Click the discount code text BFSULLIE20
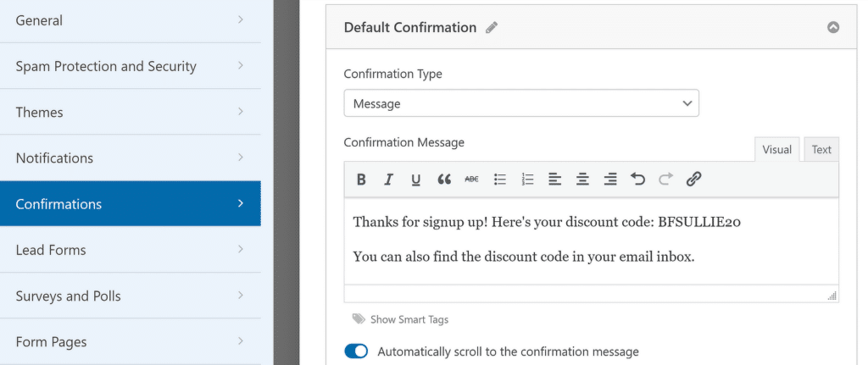This screenshot has height=365, width=868. pos(699,223)
